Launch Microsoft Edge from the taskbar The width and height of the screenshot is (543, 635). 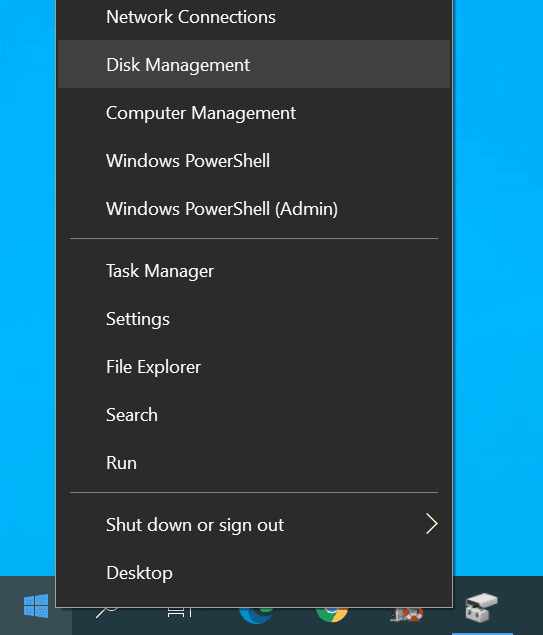(255, 614)
